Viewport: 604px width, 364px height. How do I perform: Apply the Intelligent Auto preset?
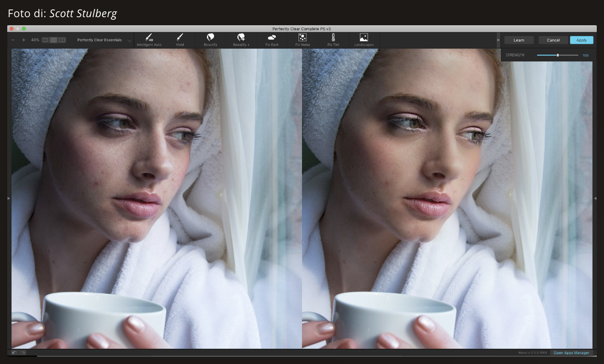click(x=149, y=40)
